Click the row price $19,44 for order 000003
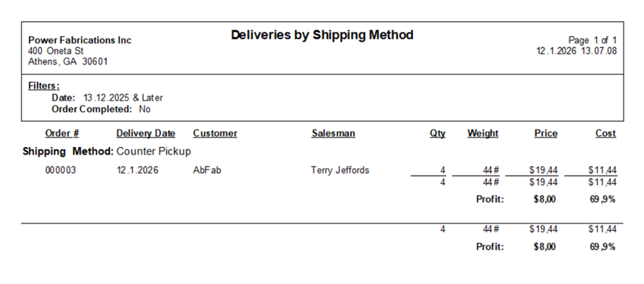644x284 pixels. coord(543,170)
